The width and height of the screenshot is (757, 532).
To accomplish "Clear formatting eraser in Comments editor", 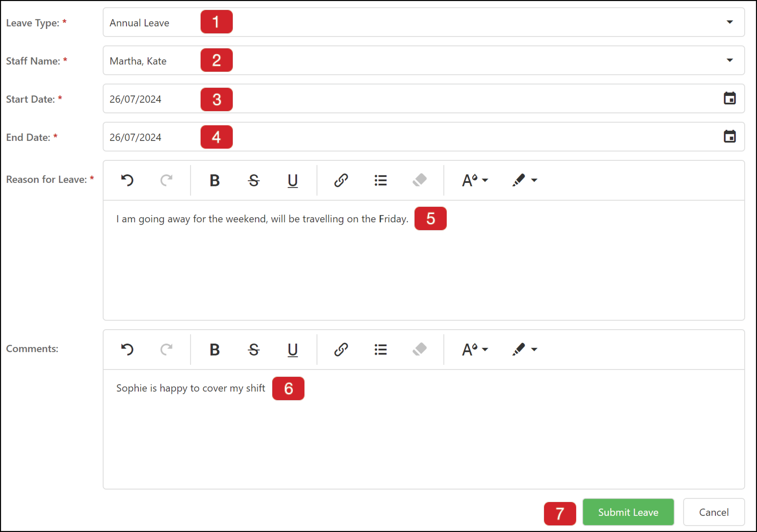I will point(419,349).
